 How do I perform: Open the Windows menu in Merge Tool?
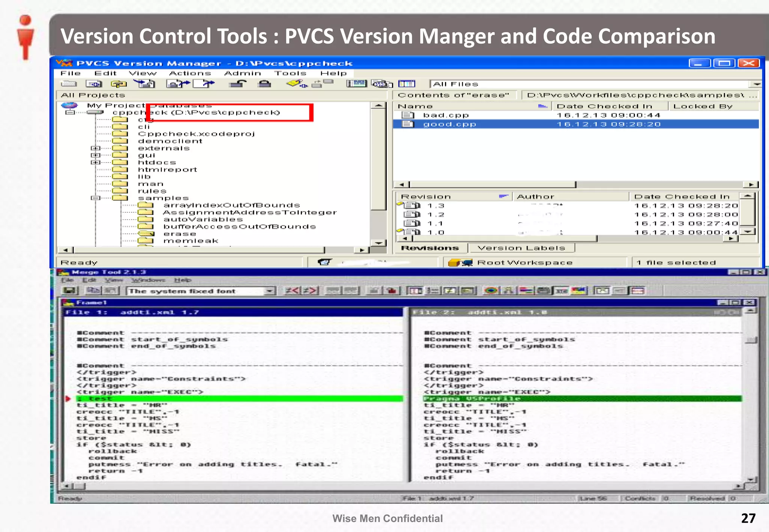148,280
